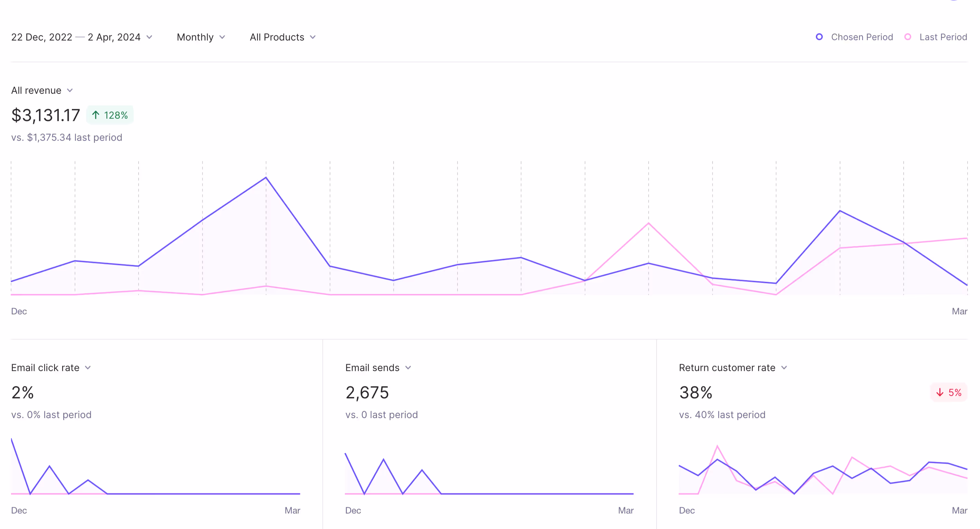Click the chevron beside All revenue
This screenshot has width=980, height=529.
70,90
